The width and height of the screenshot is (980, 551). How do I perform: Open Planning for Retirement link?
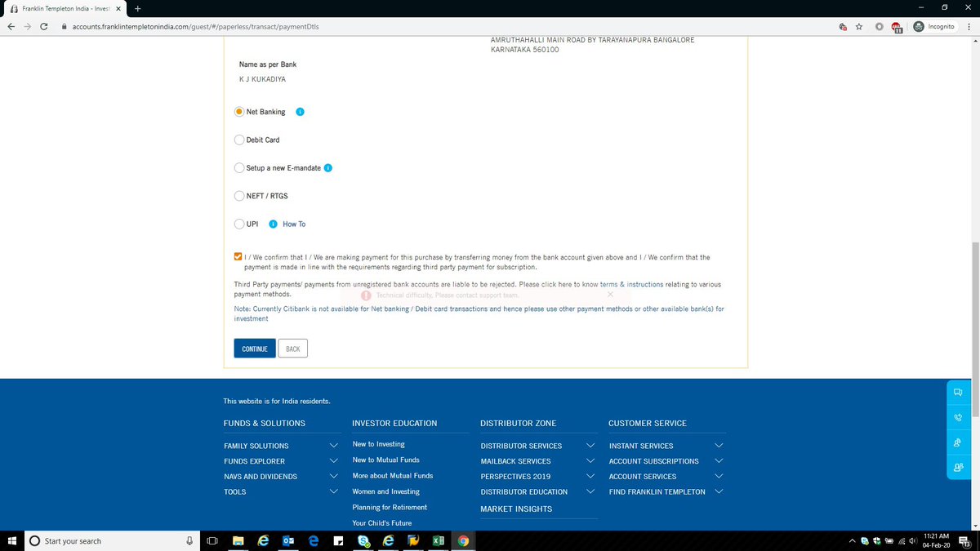(390, 507)
